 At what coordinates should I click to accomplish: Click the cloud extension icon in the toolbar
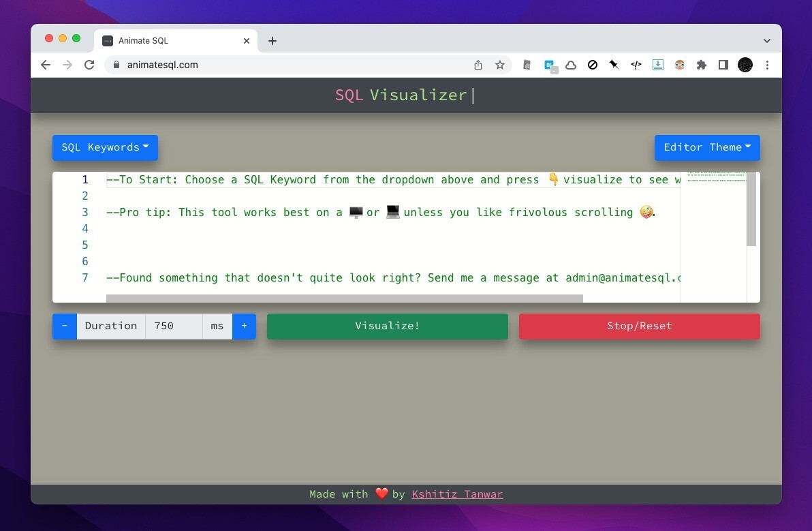[571, 65]
